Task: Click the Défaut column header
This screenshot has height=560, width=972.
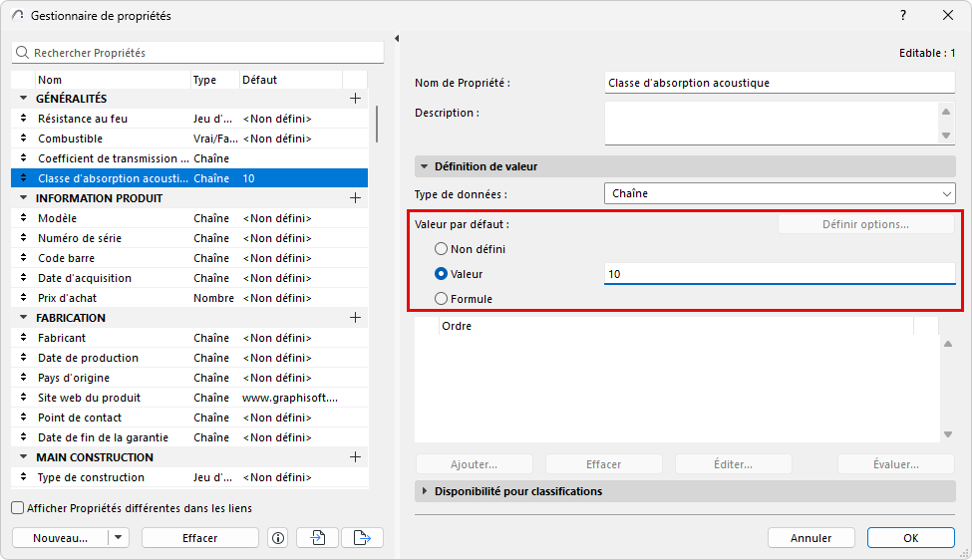Action: tap(291, 80)
